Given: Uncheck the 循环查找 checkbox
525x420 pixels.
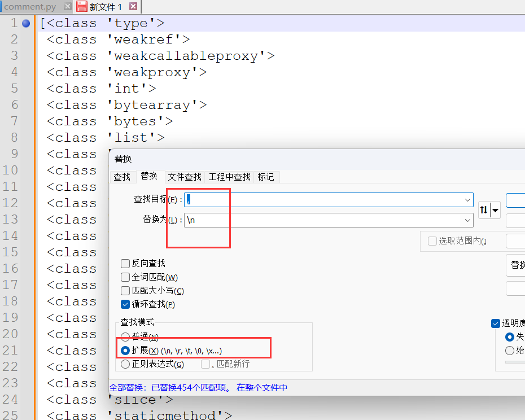Looking at the screenshot, I should [x=125, y=304].
